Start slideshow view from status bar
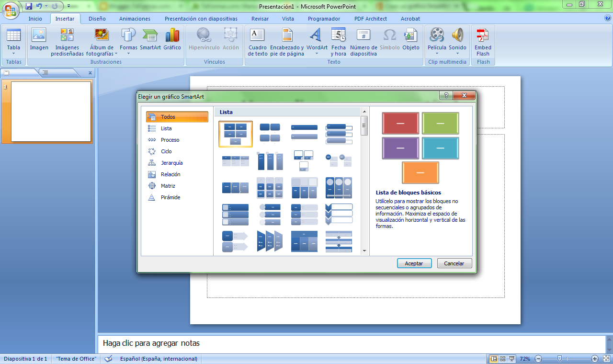 point(512,359)
